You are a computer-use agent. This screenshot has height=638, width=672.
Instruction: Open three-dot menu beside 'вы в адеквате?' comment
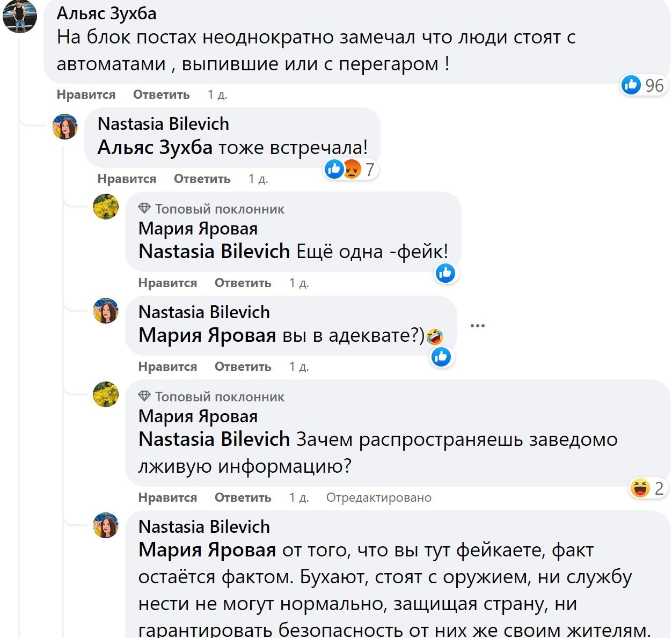(x=477, y=326)
